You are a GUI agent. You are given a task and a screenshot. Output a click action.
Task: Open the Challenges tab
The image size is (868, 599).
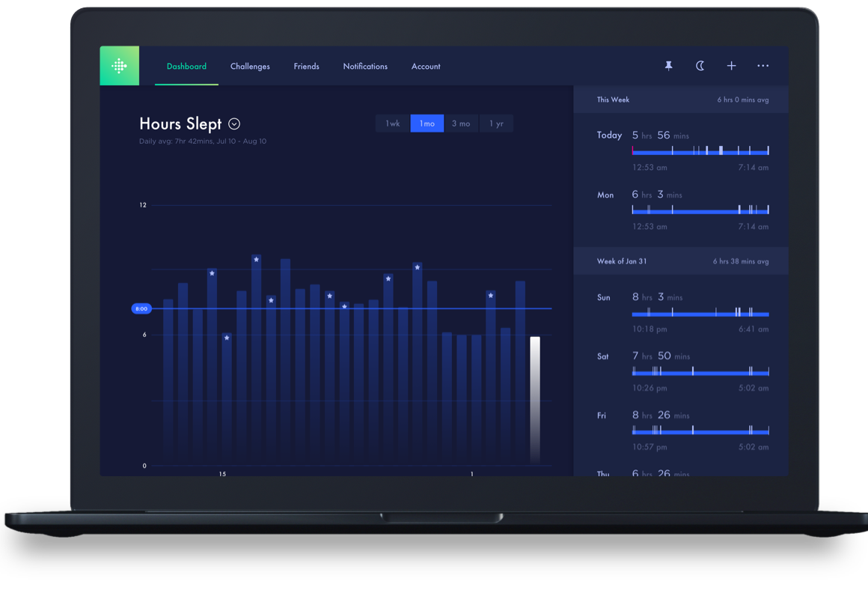tap(250, 67)
